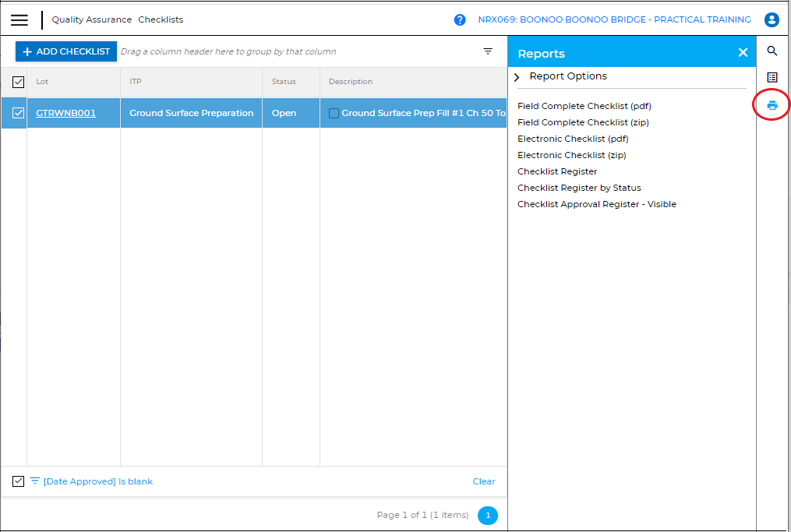Click the Add Checklist button
This screenshot has height=532, width=791.
tap(66, 51)
